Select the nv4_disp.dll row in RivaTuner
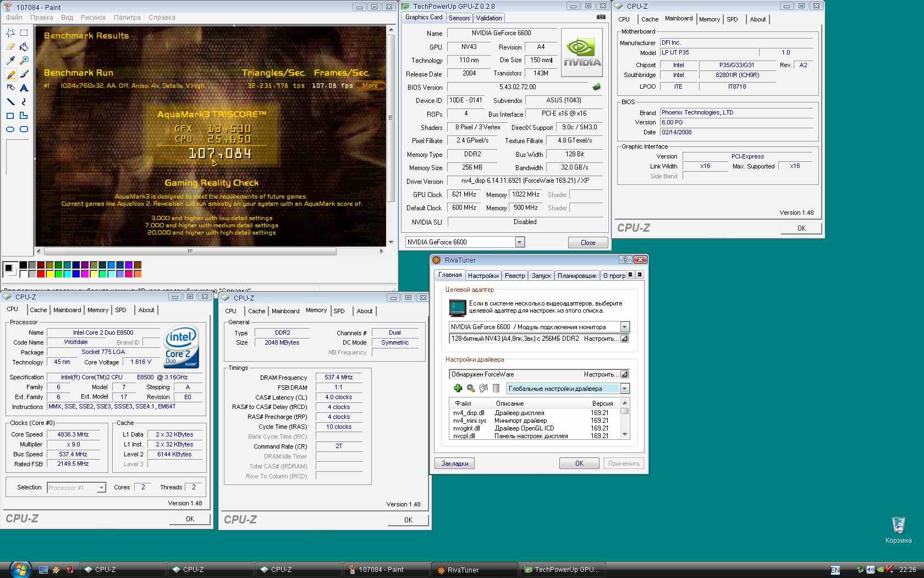The width and height of the screenshot is (924, 578). pos(535,413)
